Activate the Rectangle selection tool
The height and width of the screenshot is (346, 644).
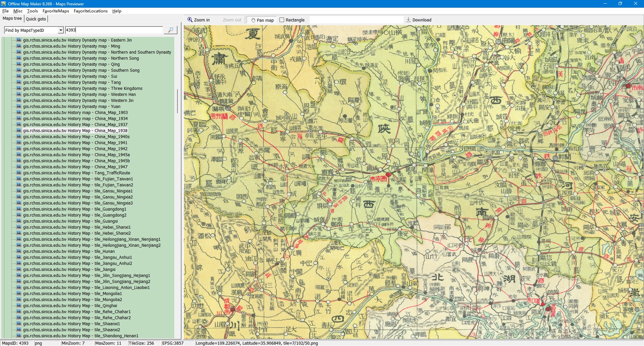tap(292, 20)
